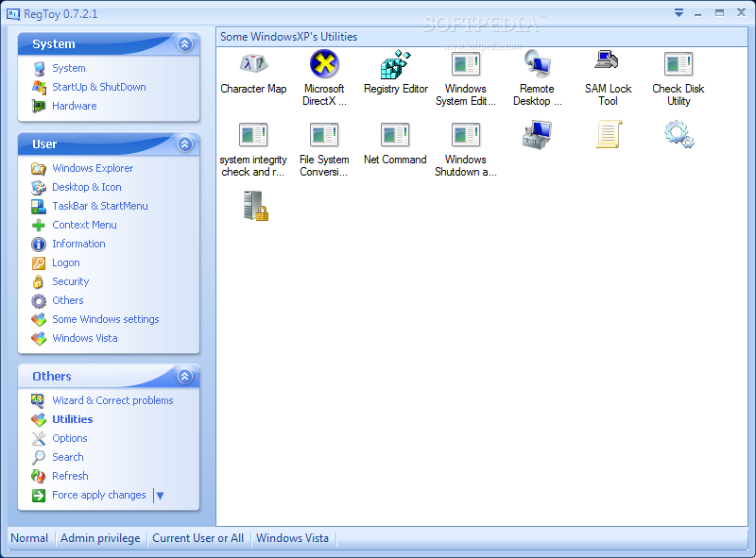Click Current User or All status entry
The image size is (756, 558).
198,538
